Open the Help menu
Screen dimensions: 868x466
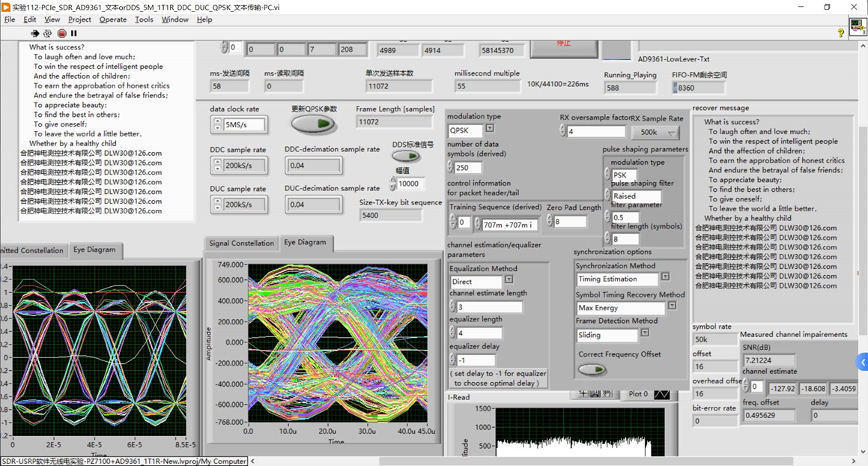click(x=204, y=19)
